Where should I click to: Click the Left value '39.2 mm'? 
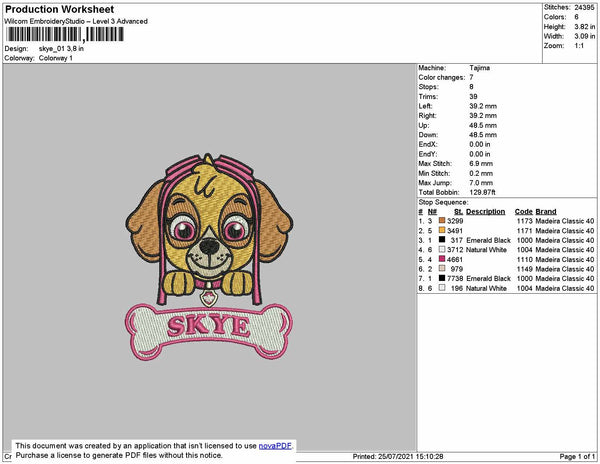click(x=483, y=106)
